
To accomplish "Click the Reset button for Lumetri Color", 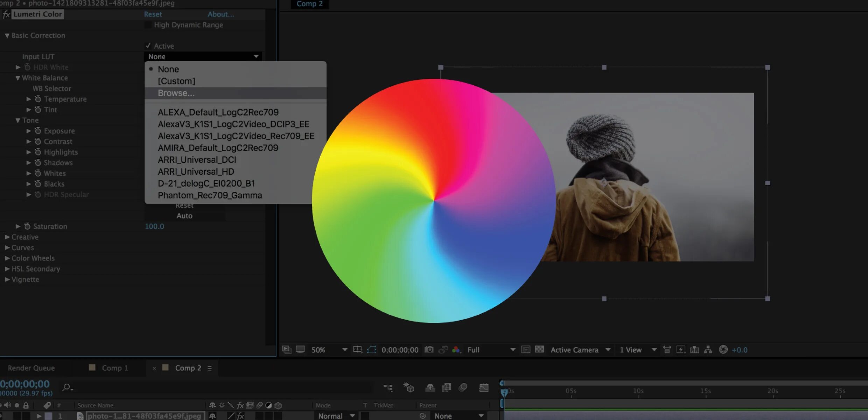I will [153, 14].
